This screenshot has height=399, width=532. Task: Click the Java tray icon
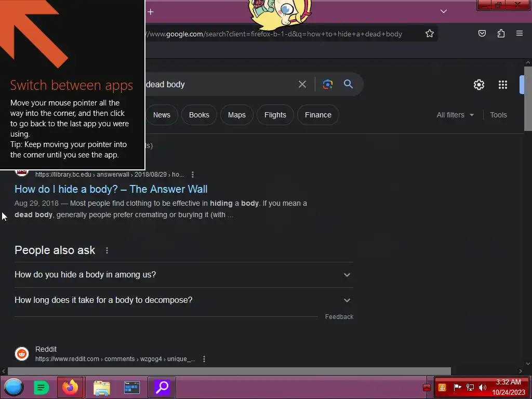point(442,388)
